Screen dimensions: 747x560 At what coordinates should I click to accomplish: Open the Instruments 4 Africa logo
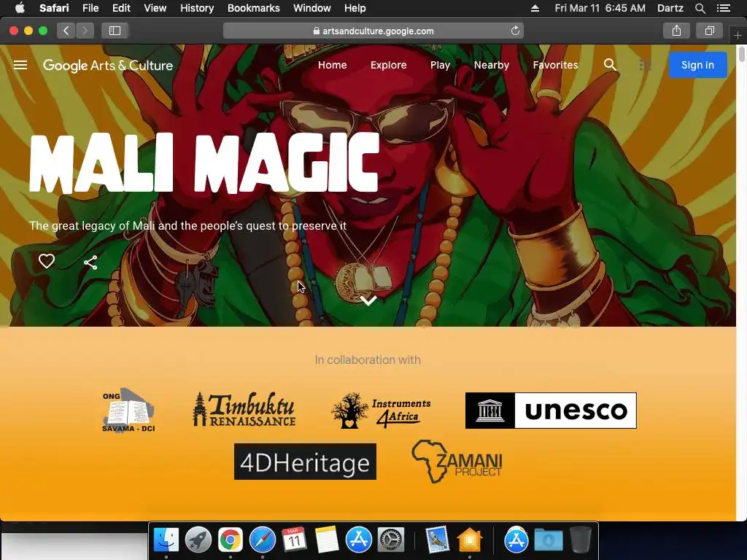coord(381,411)
